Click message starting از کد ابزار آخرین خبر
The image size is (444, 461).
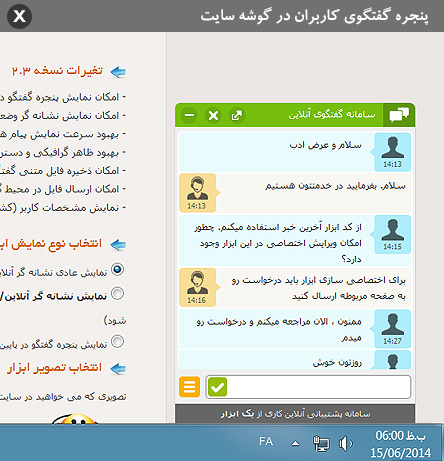pyautogui.click(x=278, y=243)
